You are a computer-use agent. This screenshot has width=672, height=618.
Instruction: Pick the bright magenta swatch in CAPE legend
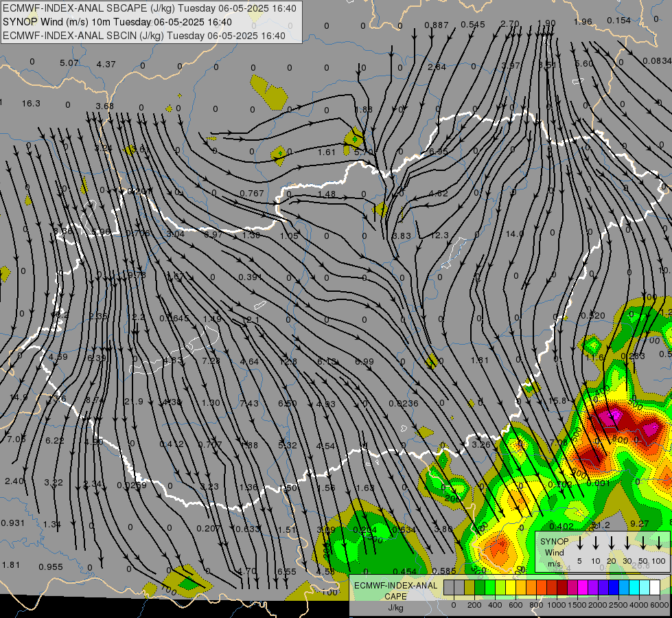pyautogui.click(x=583, y=588)
